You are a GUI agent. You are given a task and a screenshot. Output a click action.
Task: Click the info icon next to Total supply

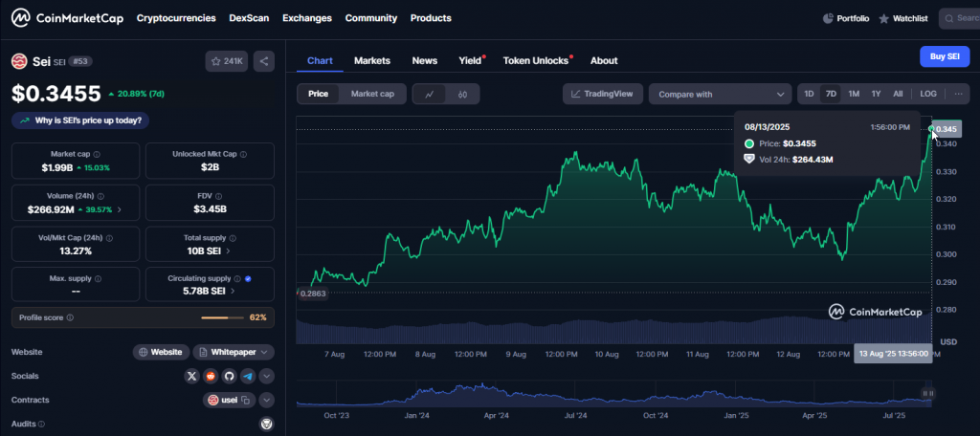pos(233,237)
